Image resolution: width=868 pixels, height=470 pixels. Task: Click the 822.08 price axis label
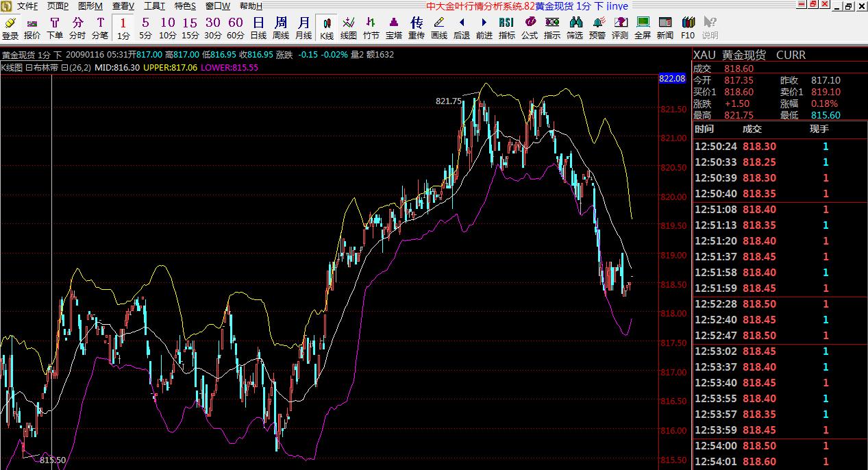click(x=672, y=79)
